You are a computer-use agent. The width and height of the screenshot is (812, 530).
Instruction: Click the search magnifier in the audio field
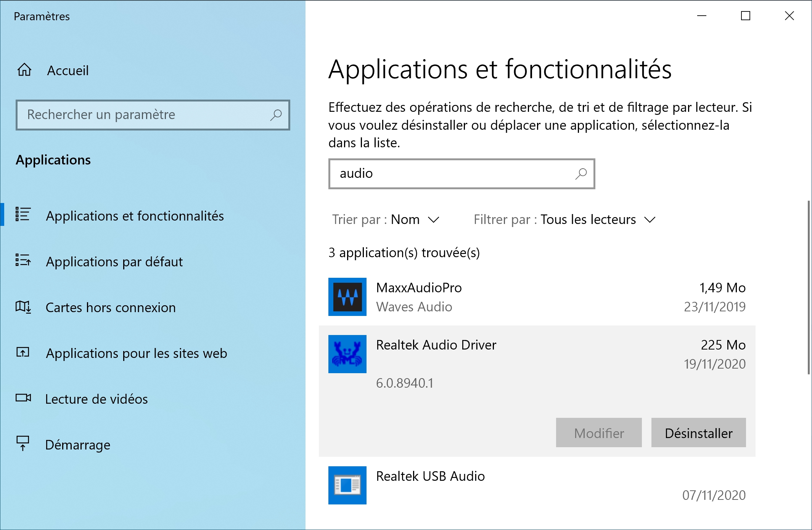581,174
